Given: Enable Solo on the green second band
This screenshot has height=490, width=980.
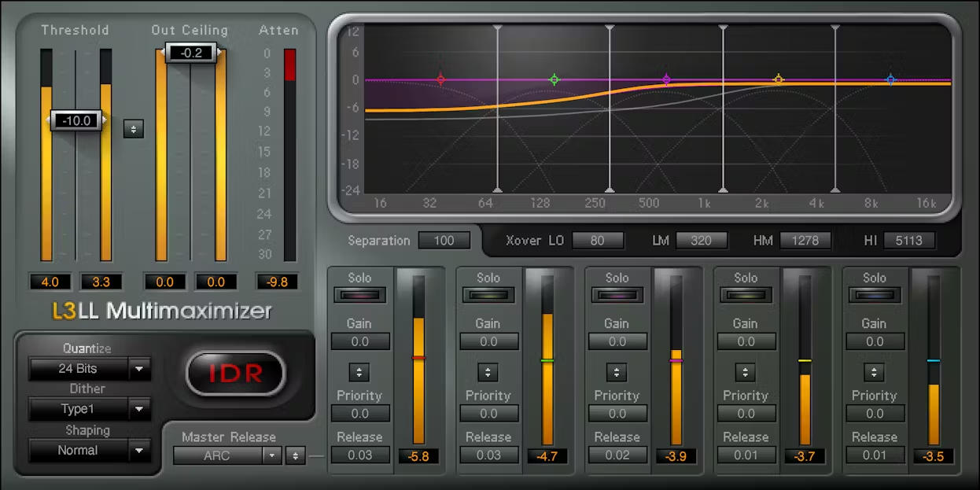Looking at the screenshot, I should tap(488, 295).
